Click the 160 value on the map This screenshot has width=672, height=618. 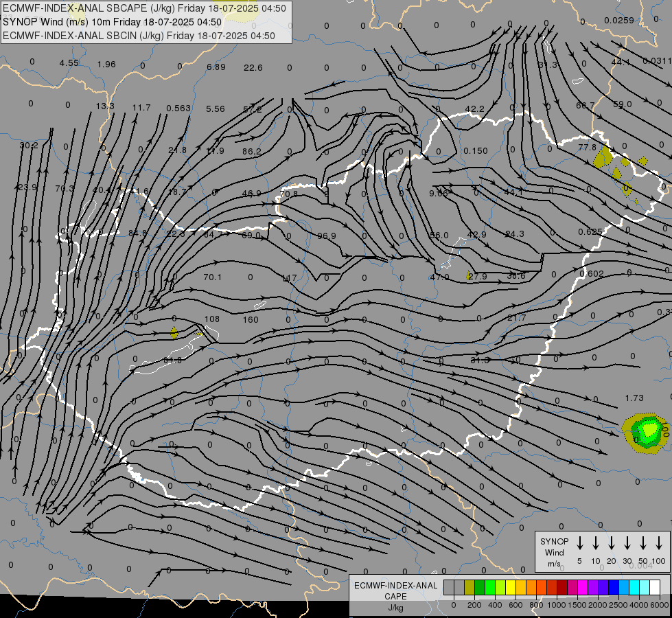point(251,319)
